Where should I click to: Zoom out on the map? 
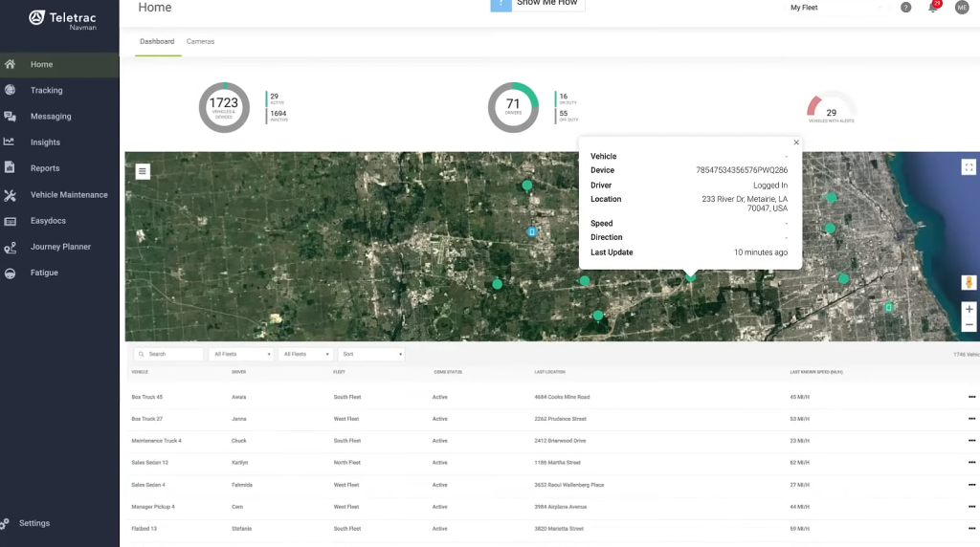[969, 325]
